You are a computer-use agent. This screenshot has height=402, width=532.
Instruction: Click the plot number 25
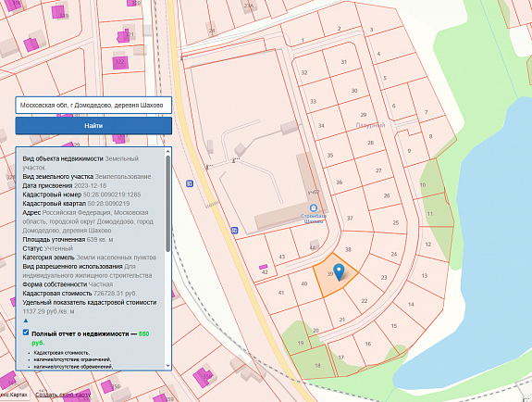click(x=396, y=222)
